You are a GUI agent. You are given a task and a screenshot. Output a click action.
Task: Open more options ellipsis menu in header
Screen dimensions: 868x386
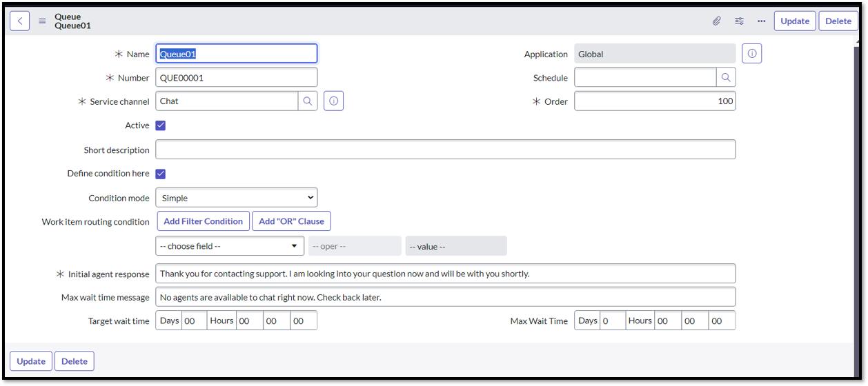coord(761,21)
